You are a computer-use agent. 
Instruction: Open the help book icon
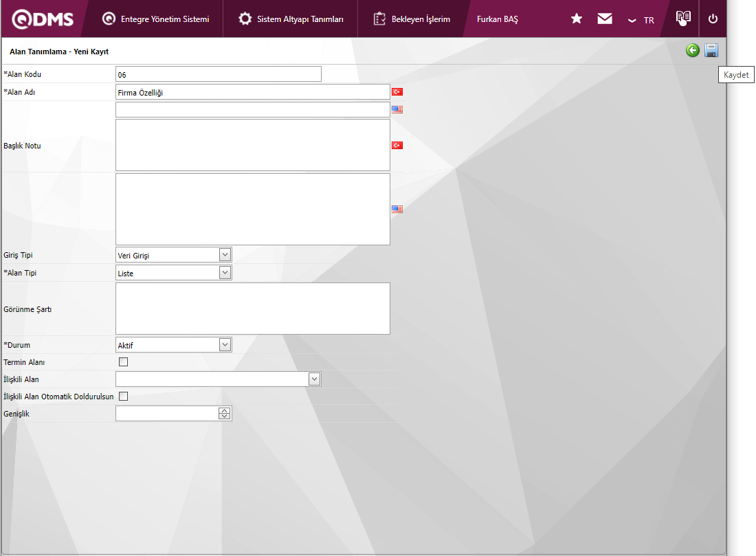(x=683, y=18)
